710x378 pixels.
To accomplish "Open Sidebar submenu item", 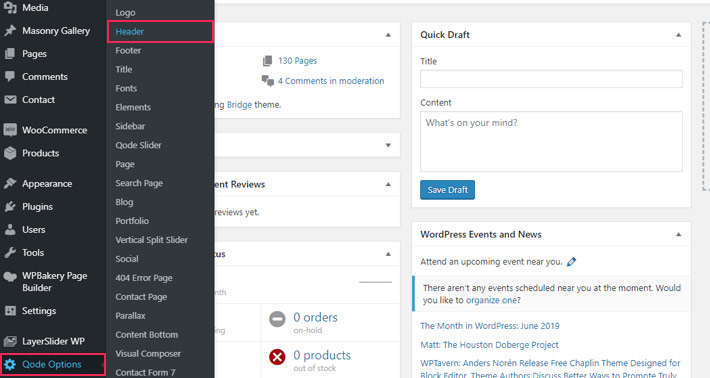I will click(x=130, y=126).
